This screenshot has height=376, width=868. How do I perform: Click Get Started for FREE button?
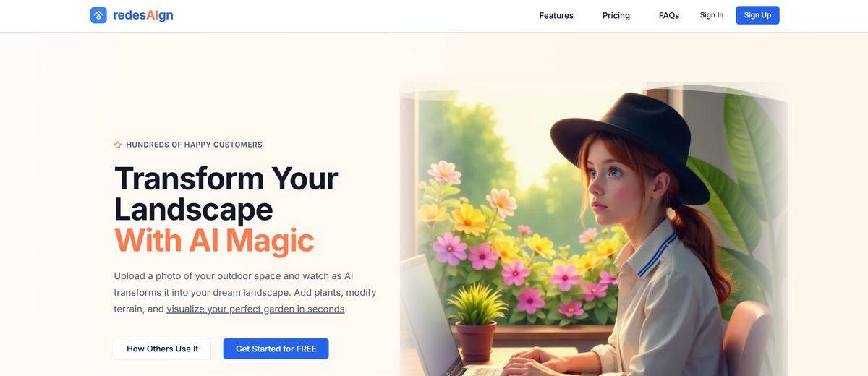point(276,349)
